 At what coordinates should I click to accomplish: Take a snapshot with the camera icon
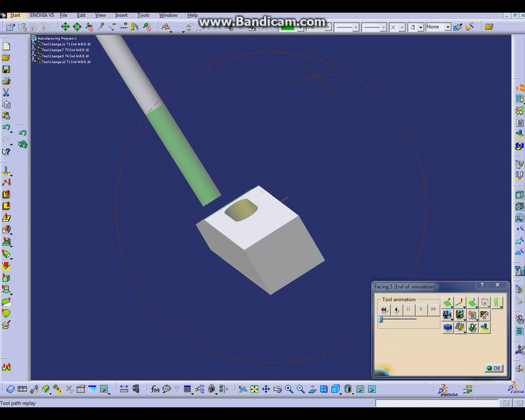(448, 327)
